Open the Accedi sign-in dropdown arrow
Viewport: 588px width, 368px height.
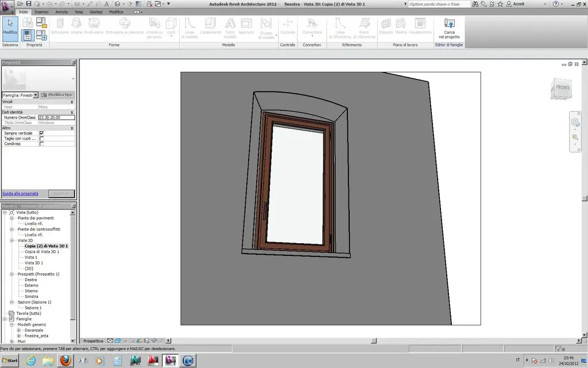(545, 4)
